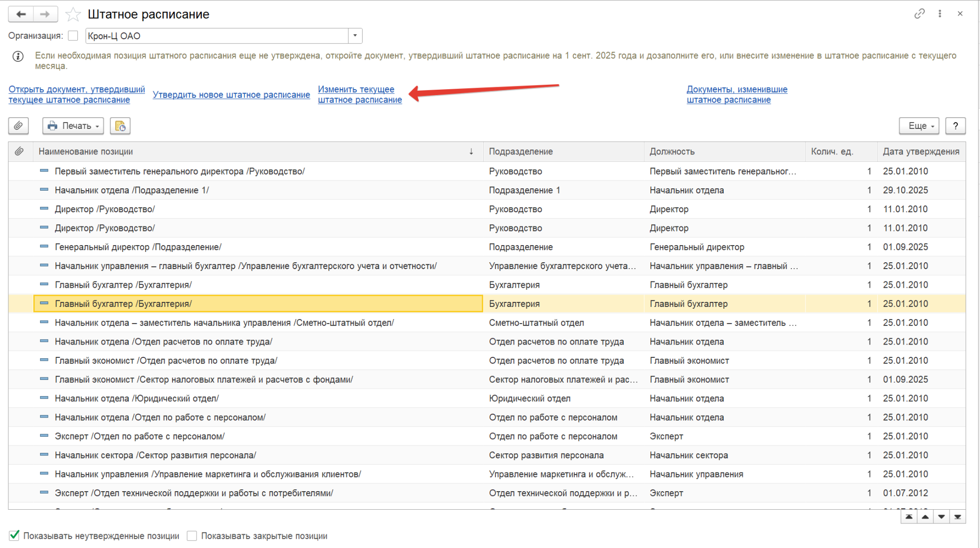Expand the organization dropdown arrow
Screen dimensions: 980x548
tap(355, 36)
